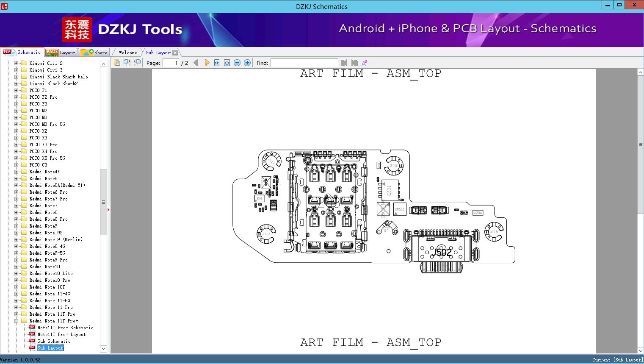
Task: Click the Current [Sub Layout] status text
Action: 617,360
